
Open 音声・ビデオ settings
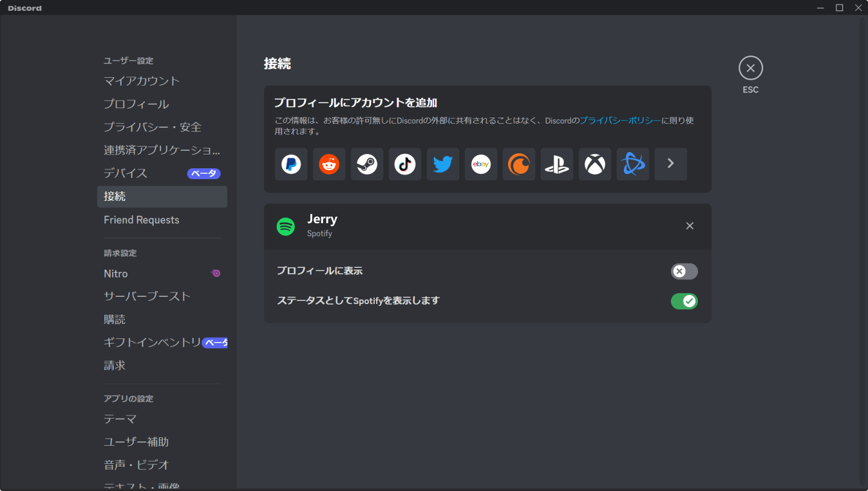(162, 464)
